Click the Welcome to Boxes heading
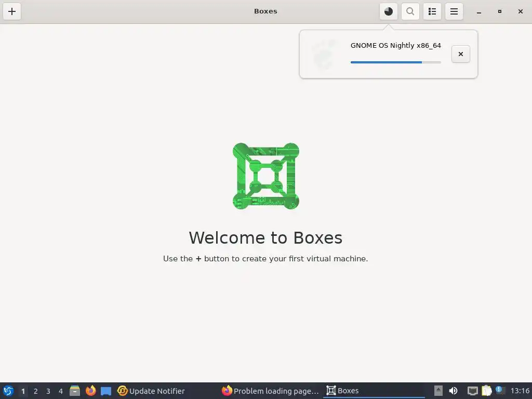The image size is (532, 399). click(265, 237)
